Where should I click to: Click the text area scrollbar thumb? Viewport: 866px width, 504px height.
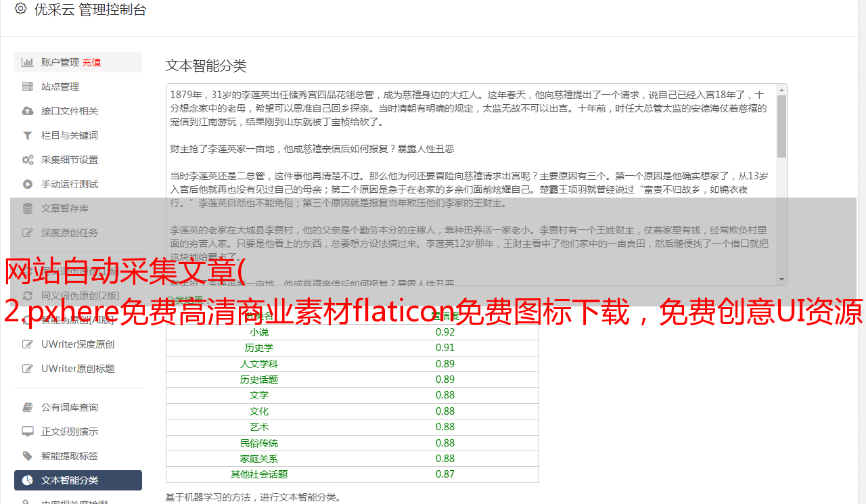click(782, 127)
